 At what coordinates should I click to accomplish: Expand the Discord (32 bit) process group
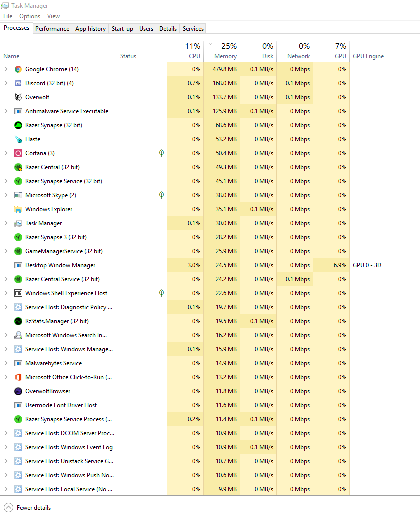(x=6, y=83)
